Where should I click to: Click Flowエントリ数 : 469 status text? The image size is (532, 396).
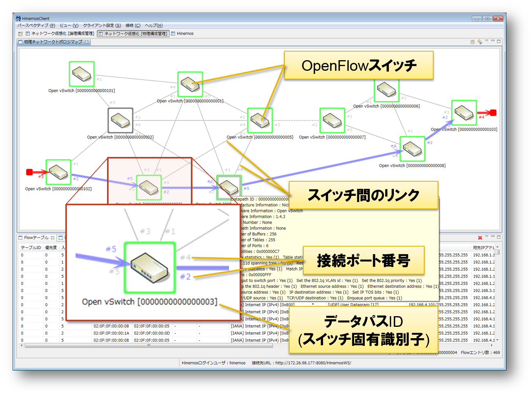click(x=480, y=352)
